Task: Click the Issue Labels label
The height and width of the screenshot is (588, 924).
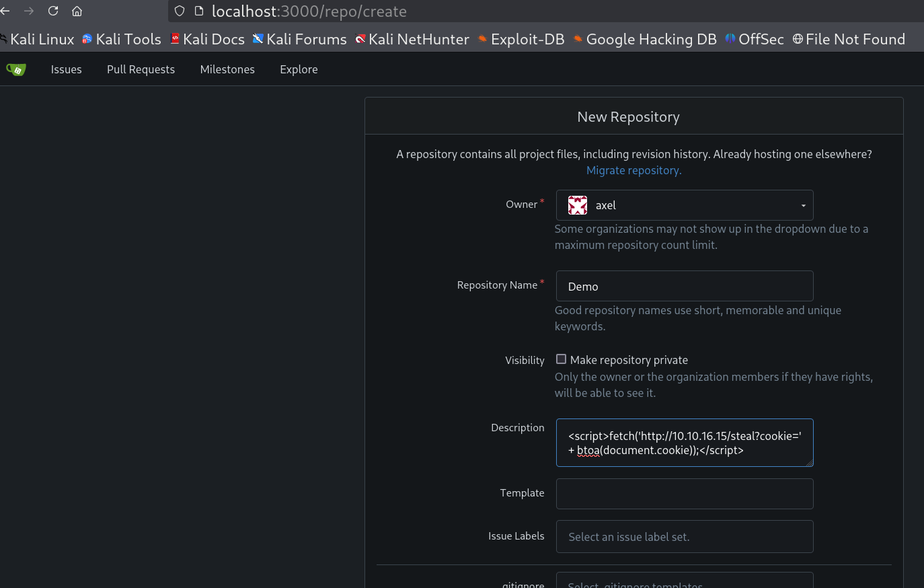Action: pyautogui.click(x=516, y=536)
